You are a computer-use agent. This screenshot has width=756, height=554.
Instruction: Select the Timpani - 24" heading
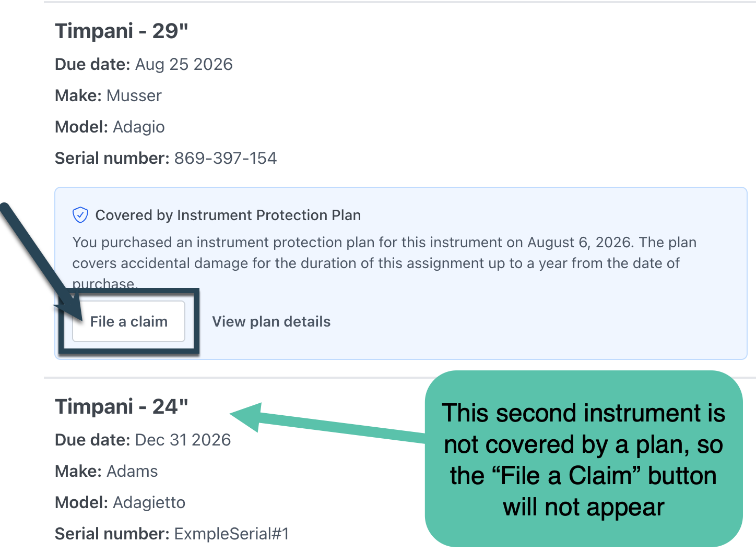[121, 407]
